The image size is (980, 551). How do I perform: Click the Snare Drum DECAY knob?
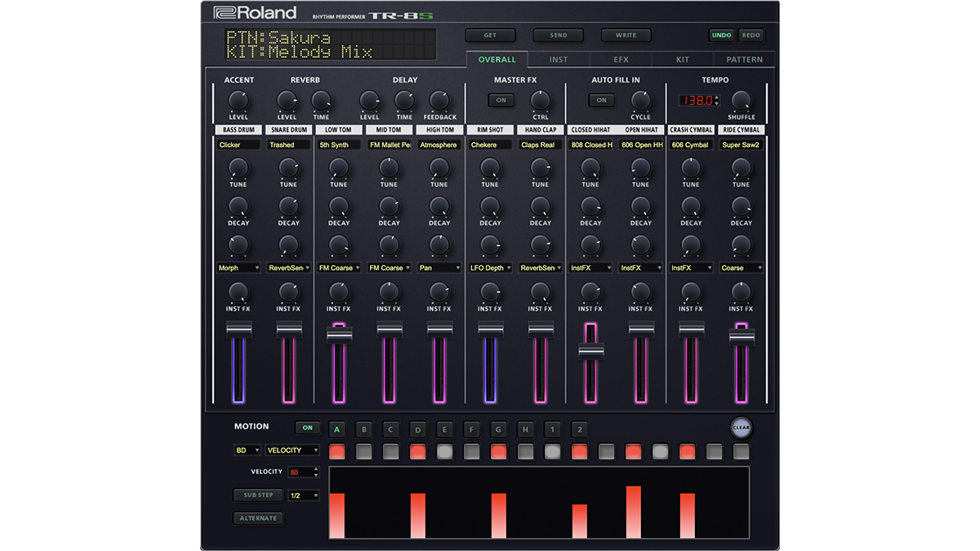pos(289,207)
